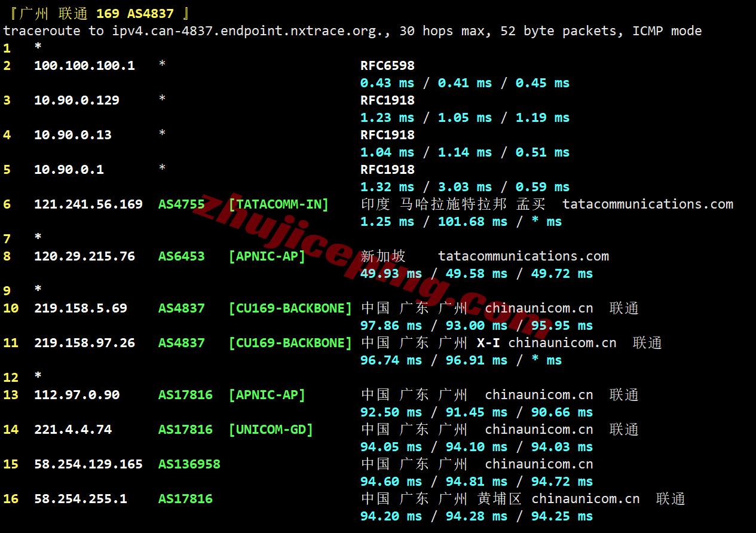Select the header text 广州 联通 169 AS4837
The height and width of the screenshot is (533, 756).
click(97, 13)
